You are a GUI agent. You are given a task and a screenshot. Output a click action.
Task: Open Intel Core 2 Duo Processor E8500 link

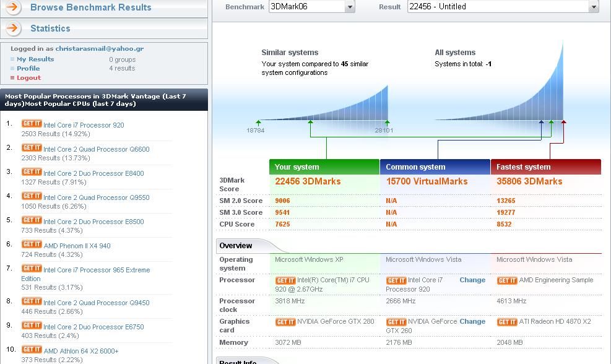pyautogui.click(x=93, y=222)
